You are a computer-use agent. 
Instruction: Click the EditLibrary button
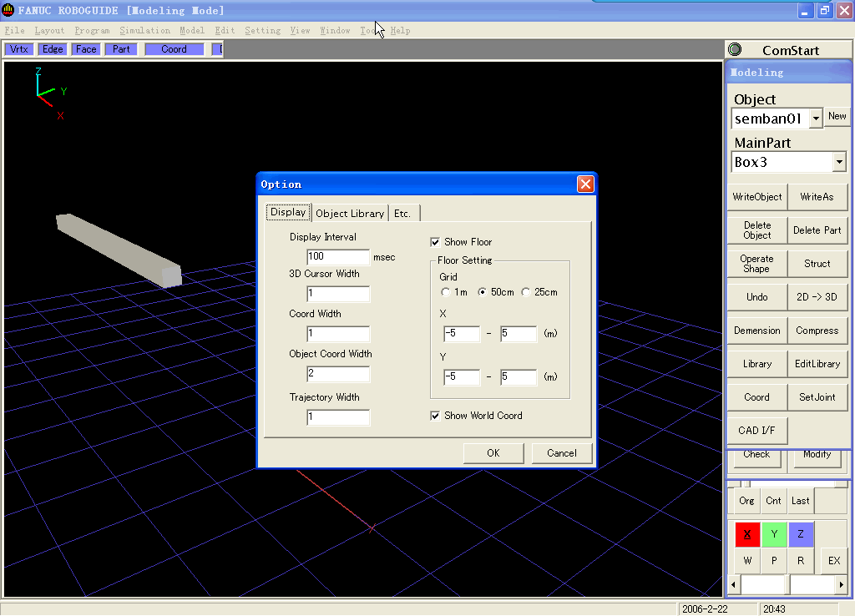coord(817,364)
